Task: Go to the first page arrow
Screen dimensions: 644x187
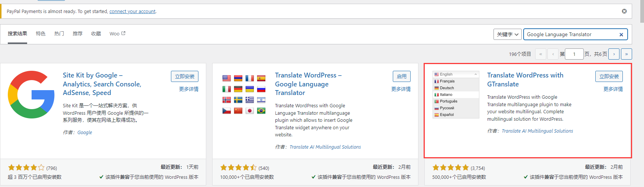Action: coord(541,54)
